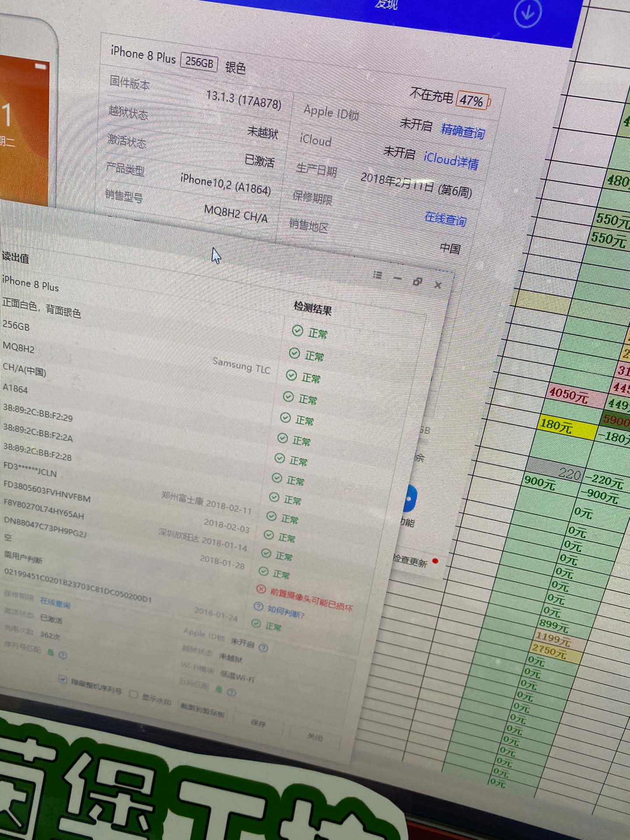Click the help icon beside 五码匹配
Image resolution: width=630 pixels, height=840 pixels.
tap(232, 692)
